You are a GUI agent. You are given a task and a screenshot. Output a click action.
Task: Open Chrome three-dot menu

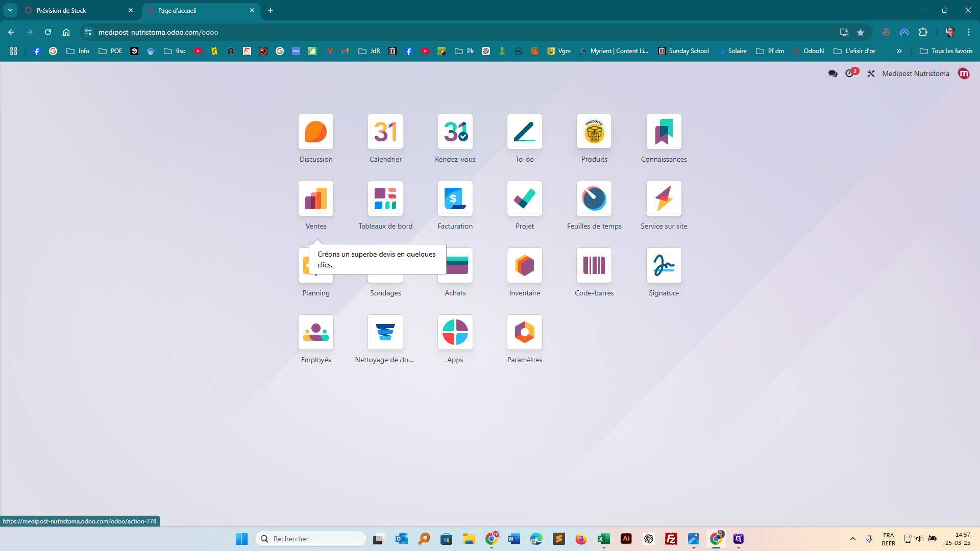pyautogui.click(x=969, y=32)
